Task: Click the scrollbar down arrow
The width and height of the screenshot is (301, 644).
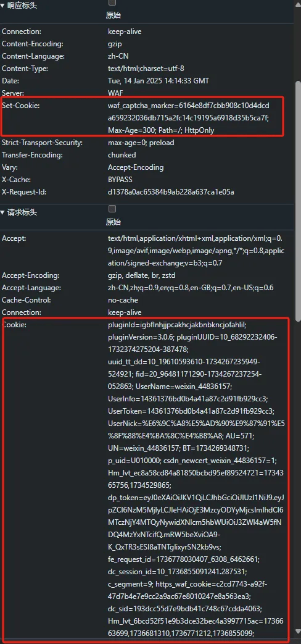Action: click(298, 631)
